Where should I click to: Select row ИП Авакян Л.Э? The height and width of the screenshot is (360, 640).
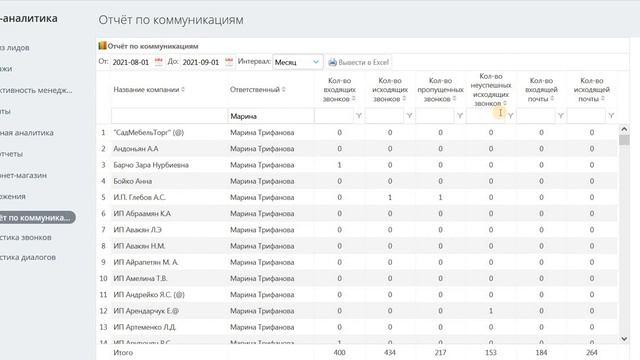coord(357,230)
